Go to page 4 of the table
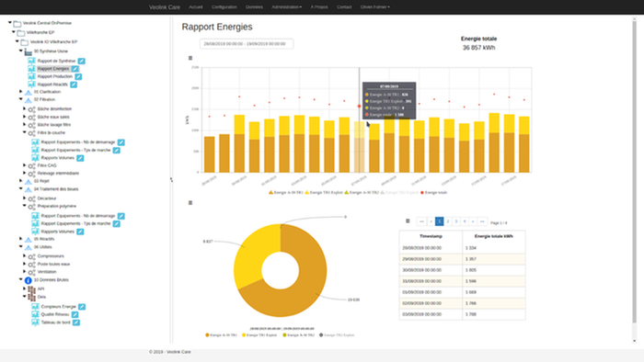 [x=465, y=221]
